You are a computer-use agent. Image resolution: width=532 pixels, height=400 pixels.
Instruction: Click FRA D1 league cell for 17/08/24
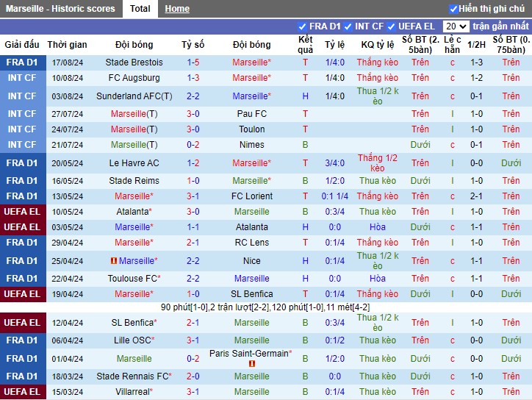23,63
